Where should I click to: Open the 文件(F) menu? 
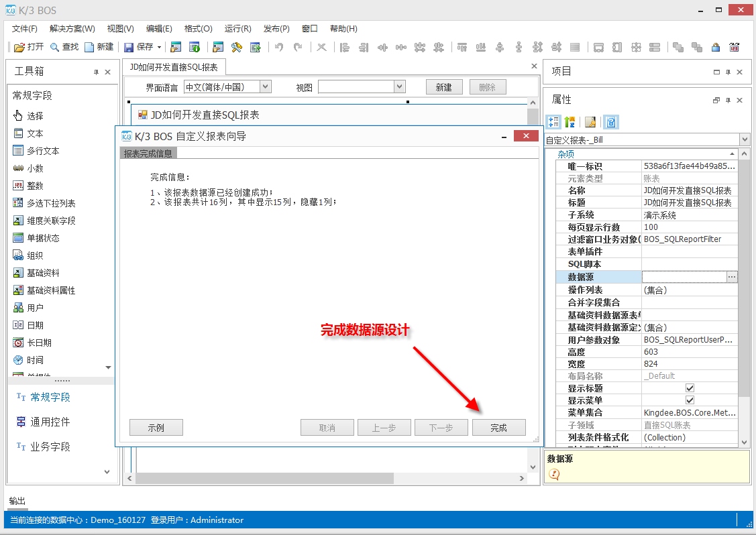click(x=25, y=29)
